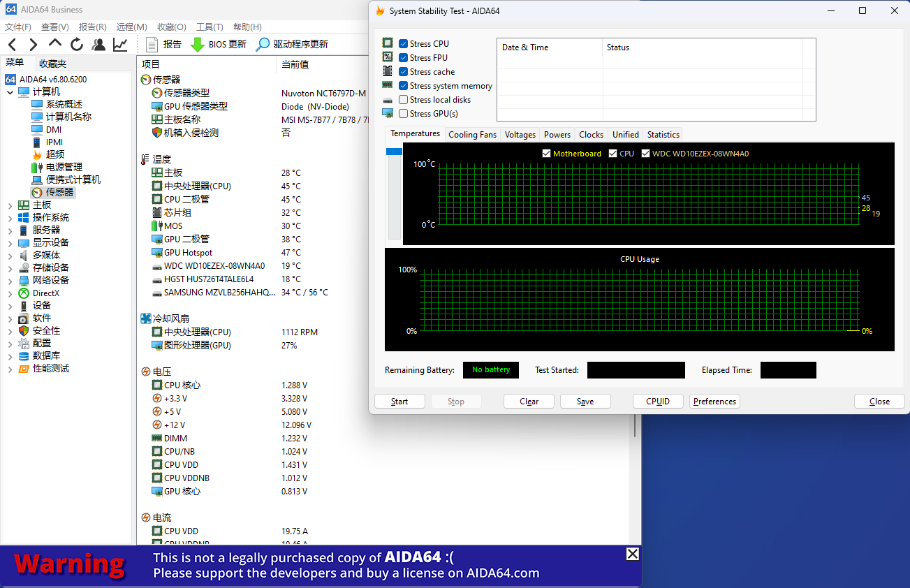Click the 当前值 column header

point(295,64)
